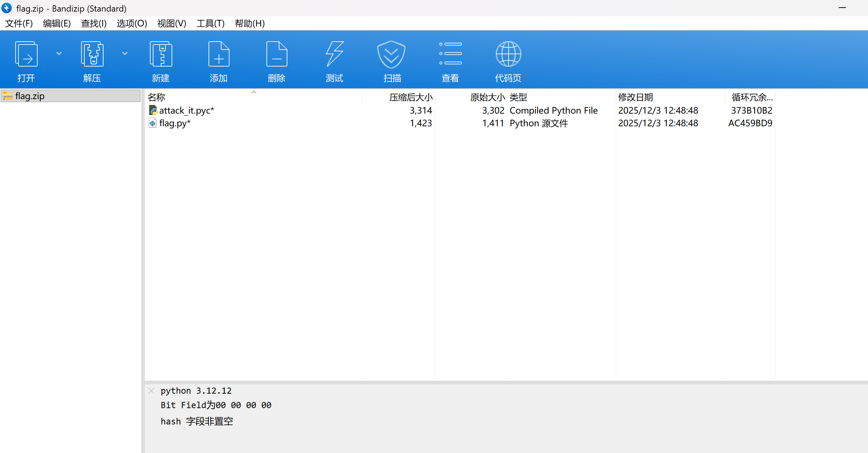Open the Tools (工具) menu
The image size is (868, 453).
click(x=210, y=24)
